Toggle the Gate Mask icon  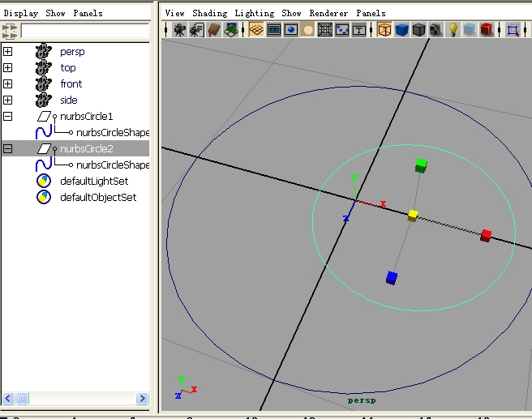(x=308, y=30)
